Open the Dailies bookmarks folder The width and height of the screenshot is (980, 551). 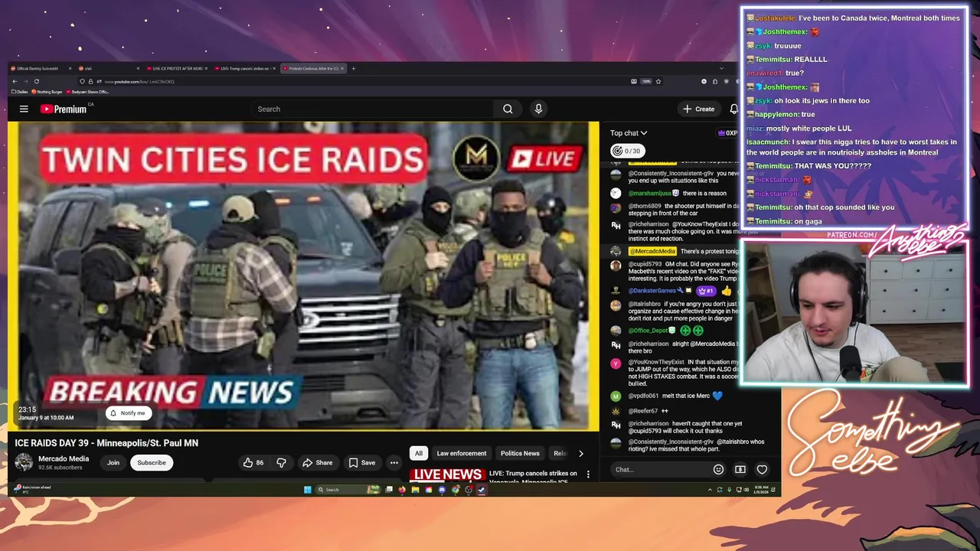click(20, 92)
